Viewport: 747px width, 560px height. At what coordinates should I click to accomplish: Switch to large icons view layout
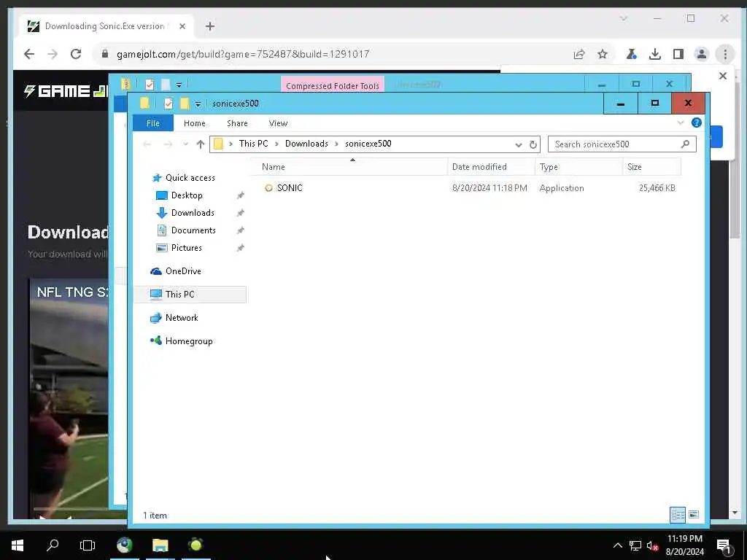click(694, 515)
